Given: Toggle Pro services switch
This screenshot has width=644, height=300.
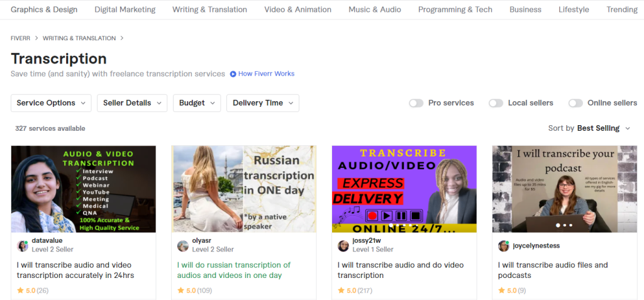Looking at the screenshot, I should click(416, 103).
